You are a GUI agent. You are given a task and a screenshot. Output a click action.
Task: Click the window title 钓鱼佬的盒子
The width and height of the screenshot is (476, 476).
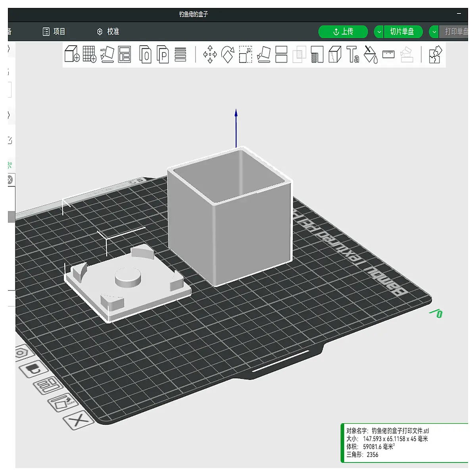[194, 14]
